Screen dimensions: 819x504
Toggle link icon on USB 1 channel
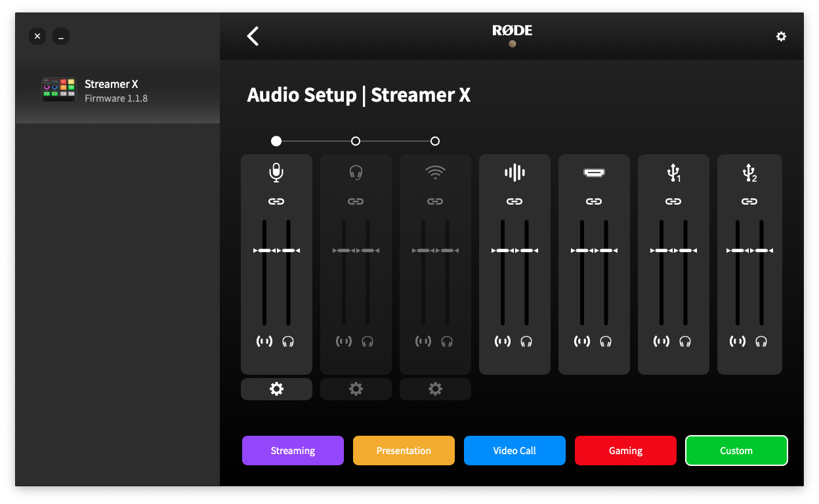click(x=673, y=201)
